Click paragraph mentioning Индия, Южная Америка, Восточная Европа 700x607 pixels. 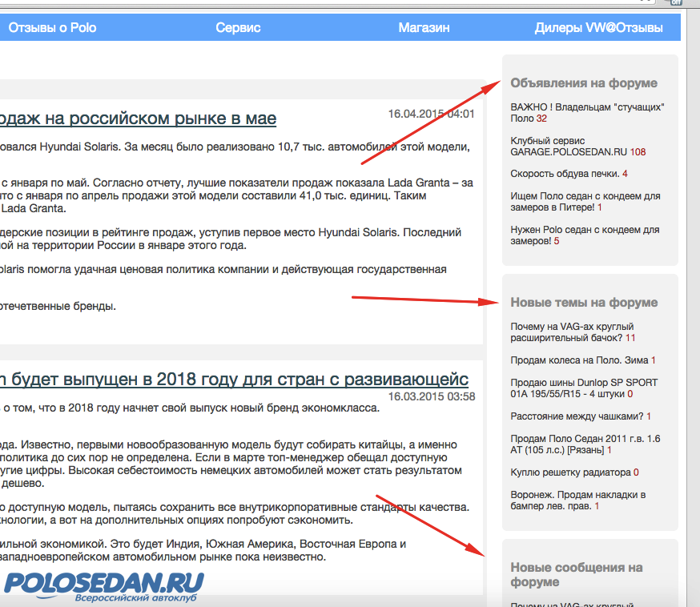click(203, 550)
